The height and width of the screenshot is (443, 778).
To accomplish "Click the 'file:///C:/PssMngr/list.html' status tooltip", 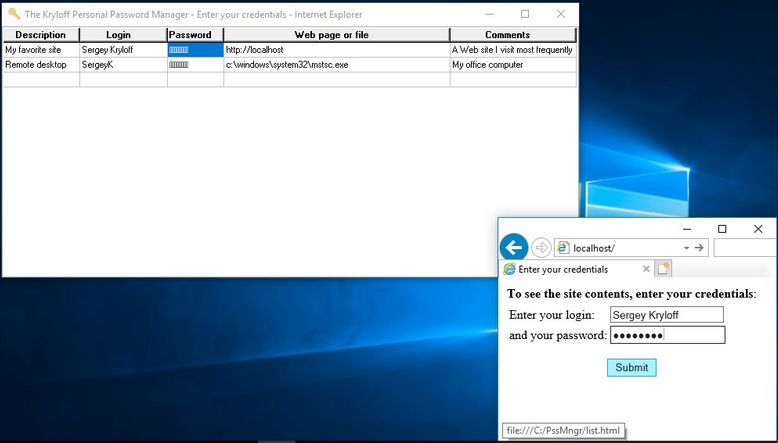I will tap(563, 431).
